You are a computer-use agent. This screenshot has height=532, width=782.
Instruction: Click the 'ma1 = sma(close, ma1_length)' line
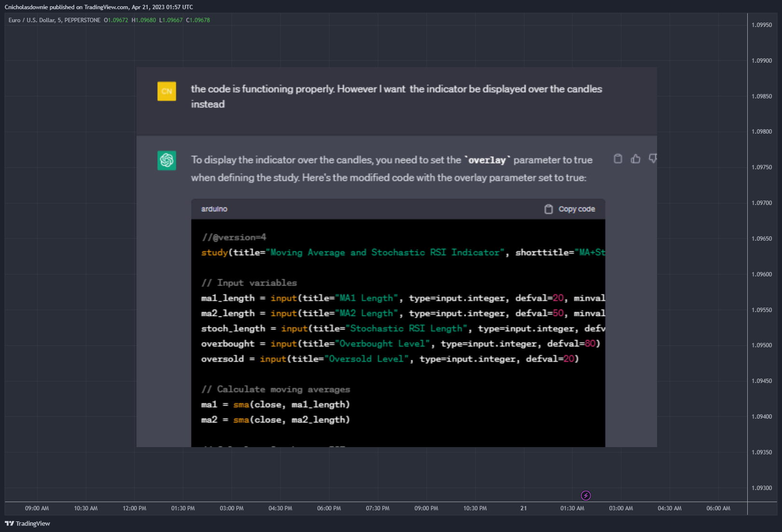tap(275, 405)
